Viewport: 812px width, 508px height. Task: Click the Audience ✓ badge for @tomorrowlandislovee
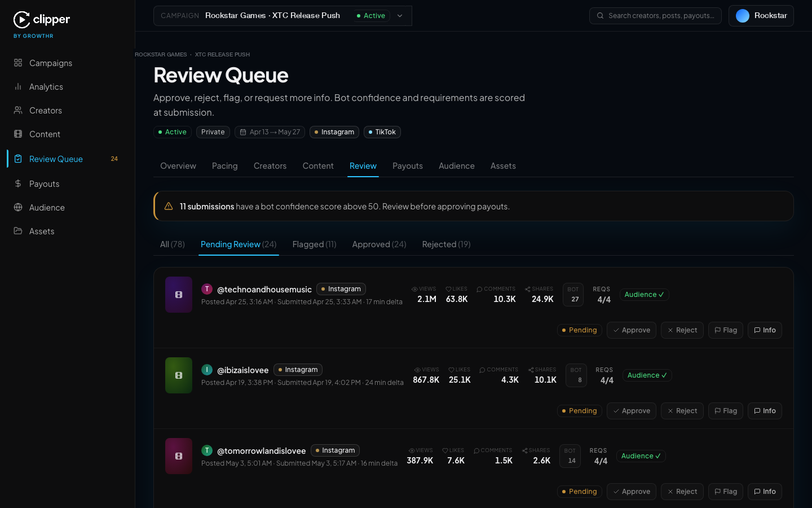tap(641, 456)
